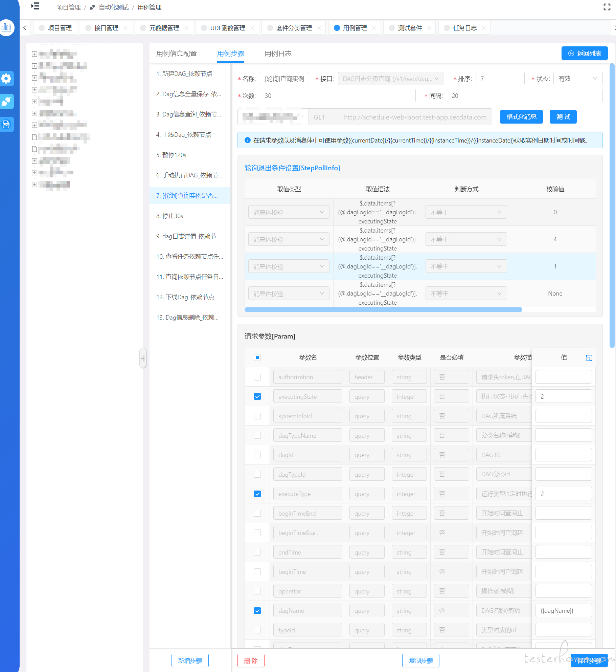Check the dagTypeName parameter checkbox
Viewport: 616px width, 672px height.
[x=257, y=435]
